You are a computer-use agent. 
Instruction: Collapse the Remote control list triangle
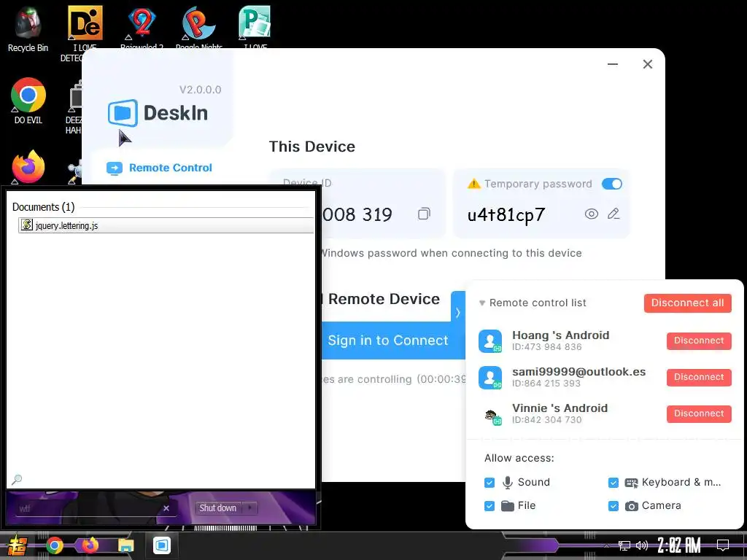coord(482,303)
